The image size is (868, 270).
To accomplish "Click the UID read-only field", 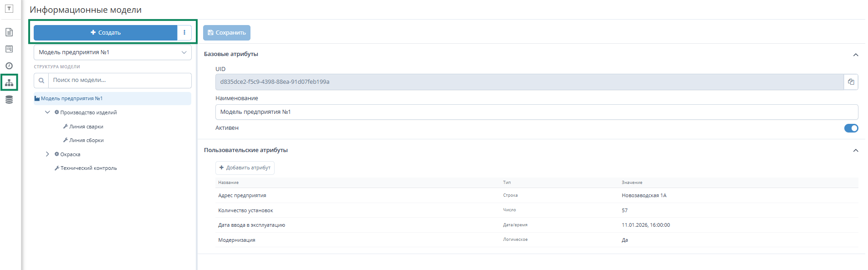I will click(529, 82).
